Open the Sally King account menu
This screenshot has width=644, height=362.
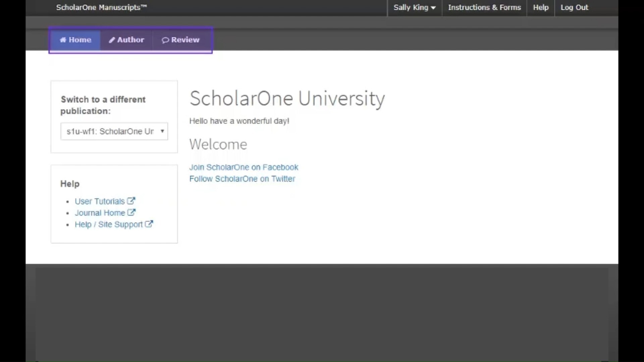[x=415, y=7]
